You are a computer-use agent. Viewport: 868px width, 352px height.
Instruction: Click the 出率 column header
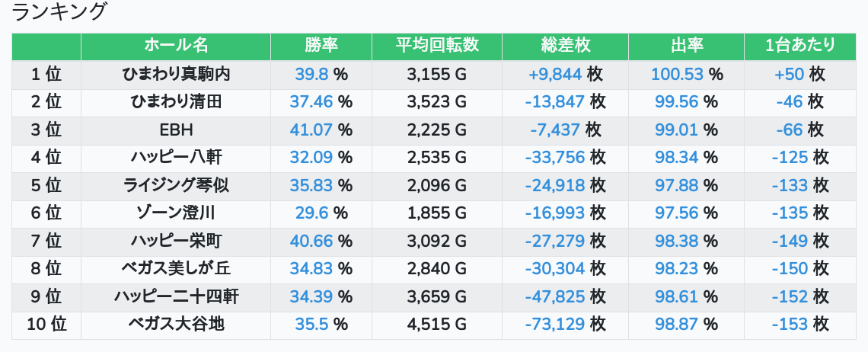click(x=686, y=46)
